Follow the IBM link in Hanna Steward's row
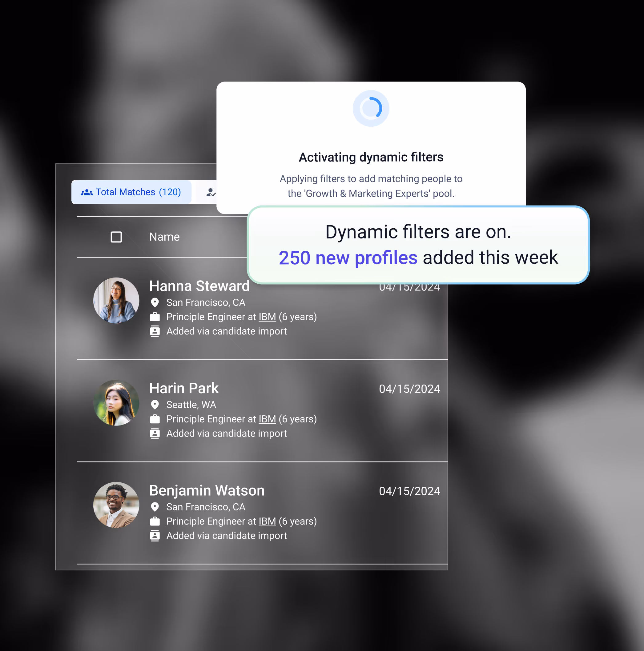This screenshot has width=644, height=651. [268, 317]
